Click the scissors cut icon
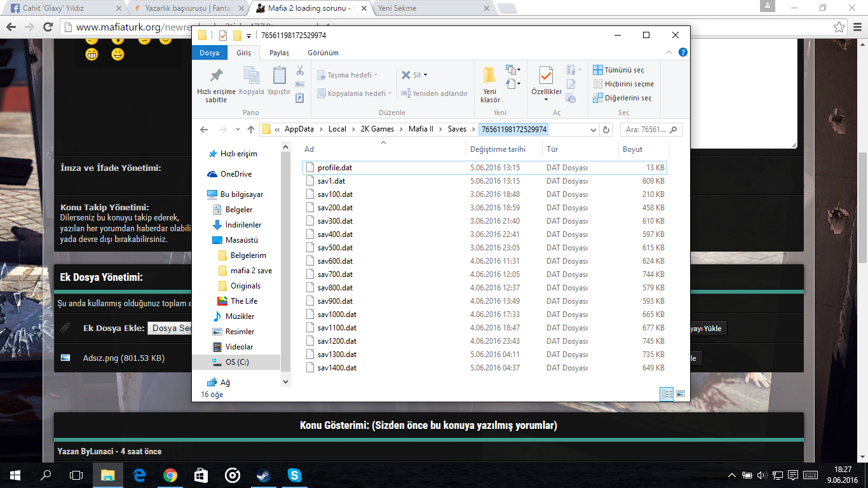 (x=301, y=70)
